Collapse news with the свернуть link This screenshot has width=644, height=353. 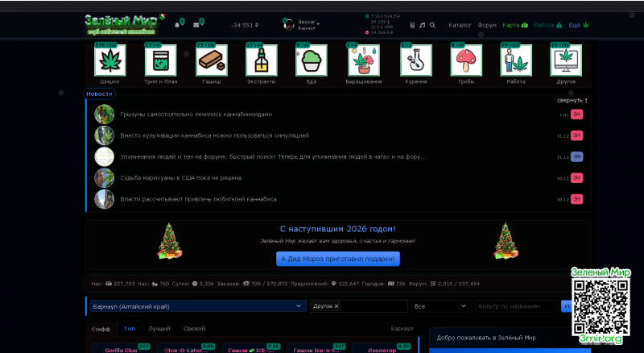572,101
